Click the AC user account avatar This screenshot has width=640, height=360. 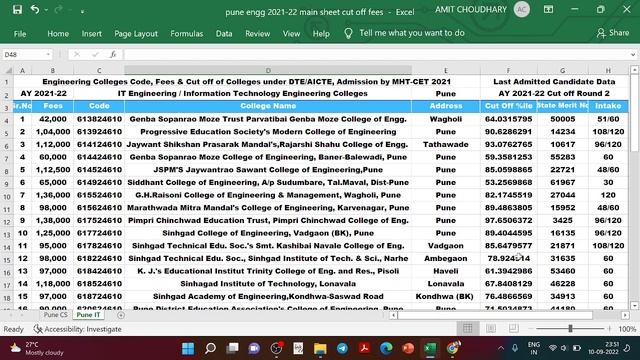click(x=522, y=10)
